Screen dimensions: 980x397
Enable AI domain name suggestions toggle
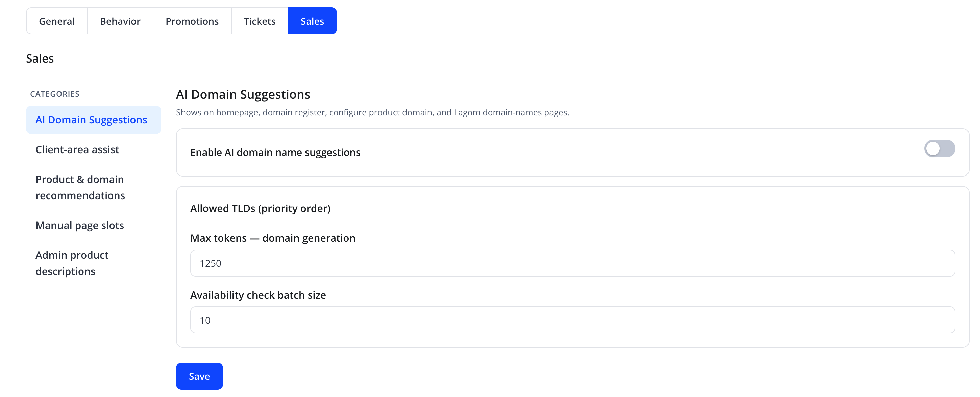tap(939, 148)
